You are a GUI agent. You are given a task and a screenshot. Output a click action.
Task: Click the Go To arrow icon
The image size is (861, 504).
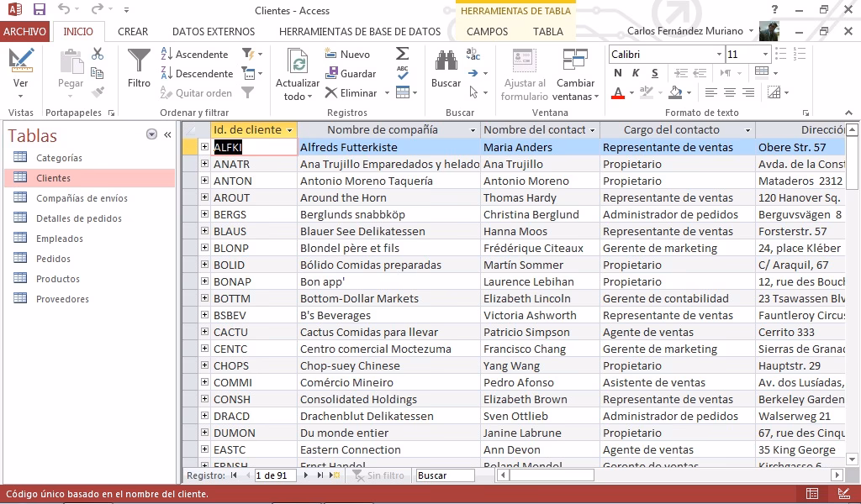click(473, 73)
